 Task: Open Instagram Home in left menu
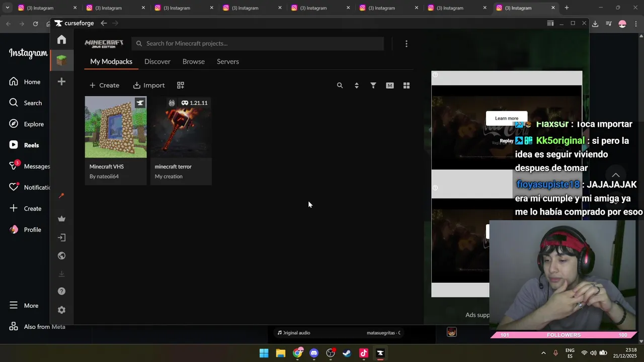[25, 82]
